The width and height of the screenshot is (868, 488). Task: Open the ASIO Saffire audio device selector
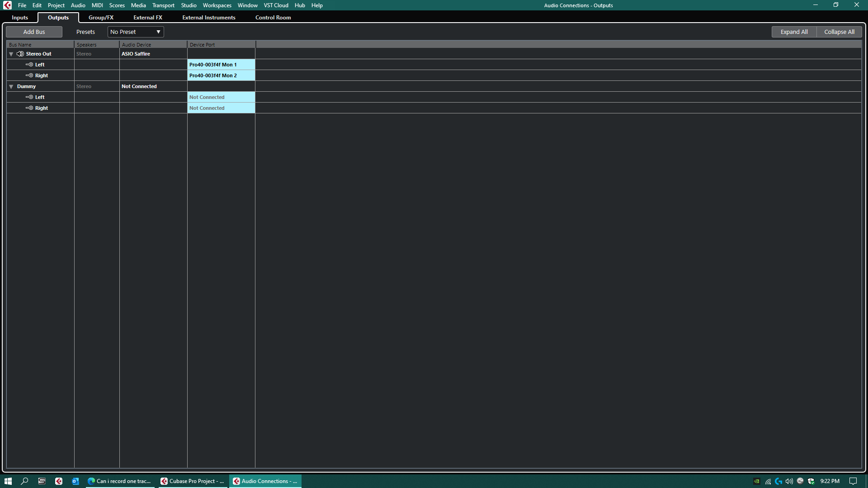coord(153,54)
